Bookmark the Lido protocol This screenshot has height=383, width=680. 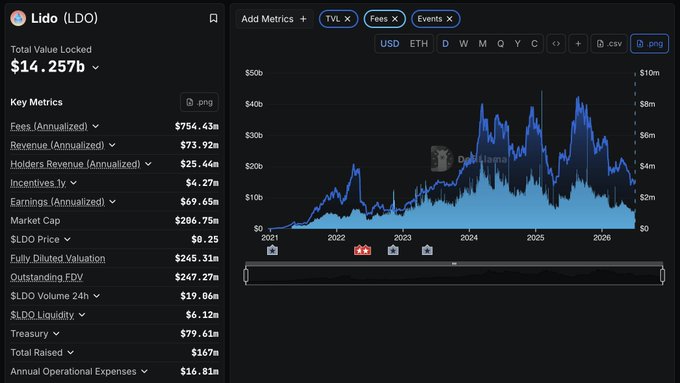(213, 18)
